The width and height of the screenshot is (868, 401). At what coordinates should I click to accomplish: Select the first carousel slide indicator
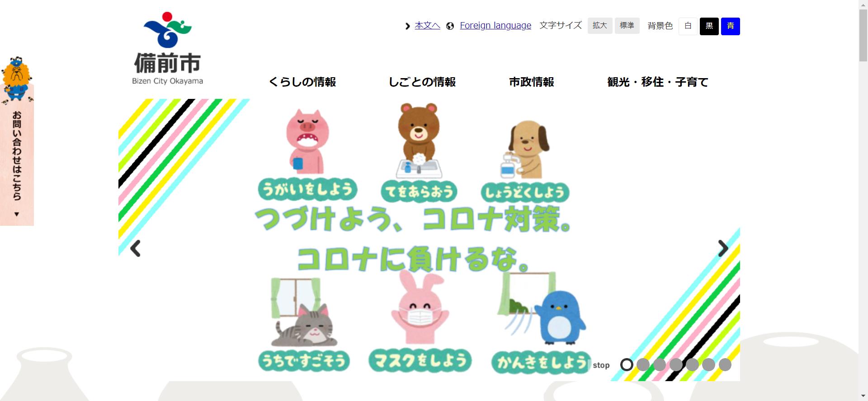(x=627, y=364)
